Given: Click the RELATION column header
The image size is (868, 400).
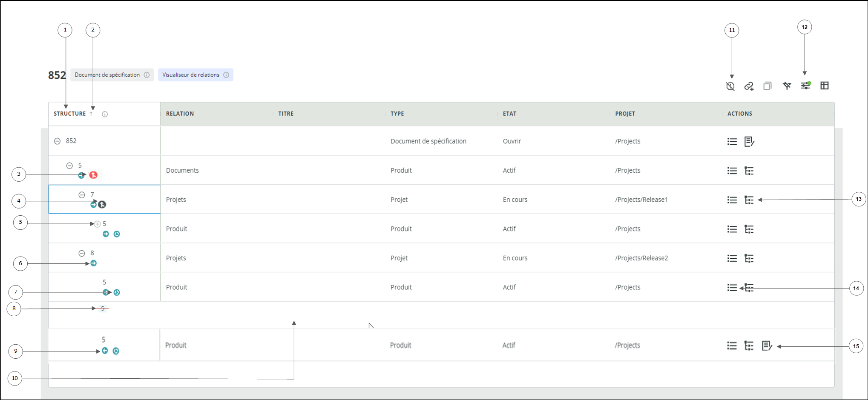Looking at the screenshot, I should coord(180,114).
